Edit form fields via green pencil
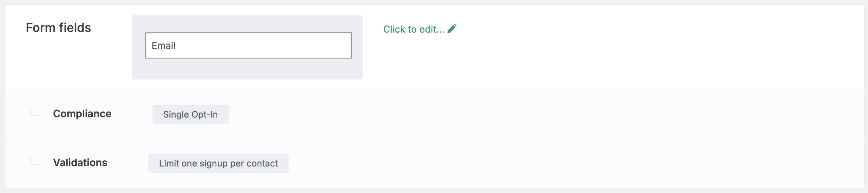The width and height of the screenshot is (868, 193). click(x=452, y=29)
